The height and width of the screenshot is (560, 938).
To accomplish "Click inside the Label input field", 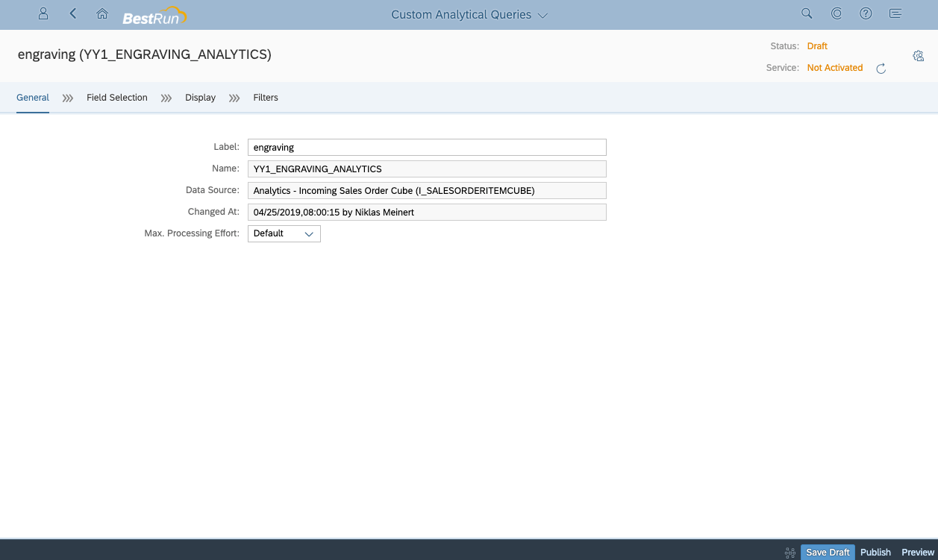I will [426, 147].
